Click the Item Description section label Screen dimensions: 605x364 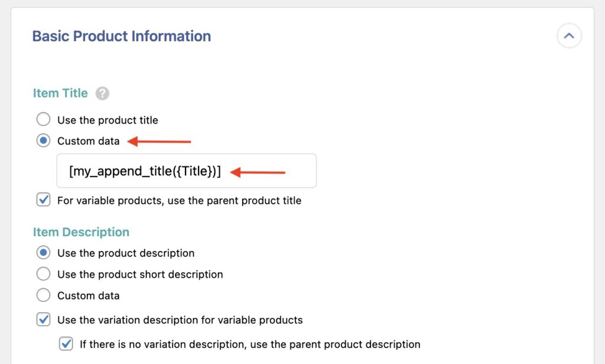(x=81, y=232)
